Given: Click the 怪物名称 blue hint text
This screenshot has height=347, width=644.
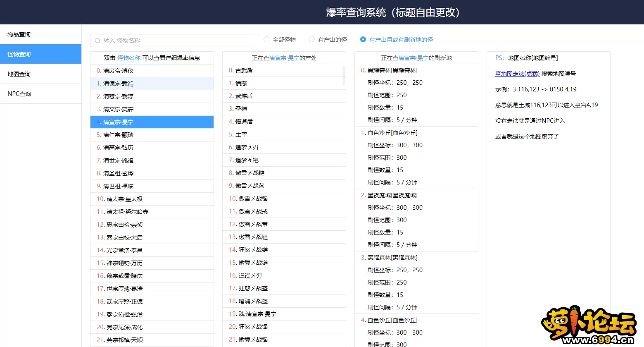Looking at the screenshot, I should pyautogui.click(x=129, y=58).
